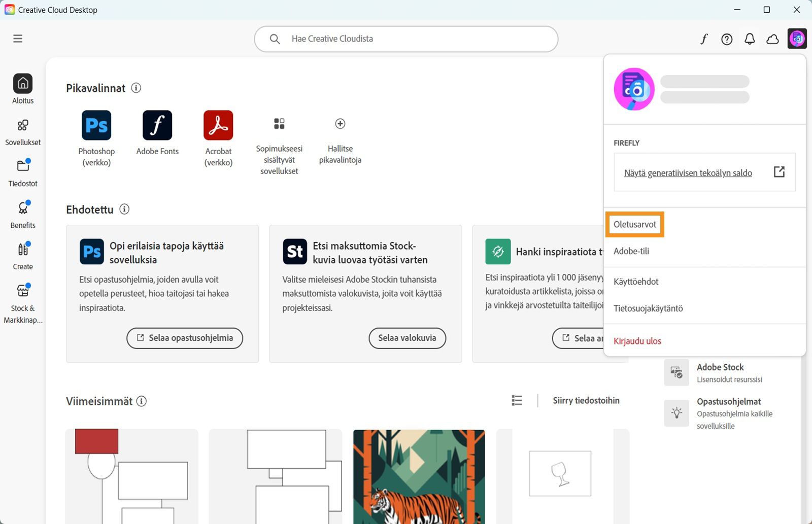Click info icon next to Viimeisimmät
Screen dimensions: 812x524
click(142, 401)
